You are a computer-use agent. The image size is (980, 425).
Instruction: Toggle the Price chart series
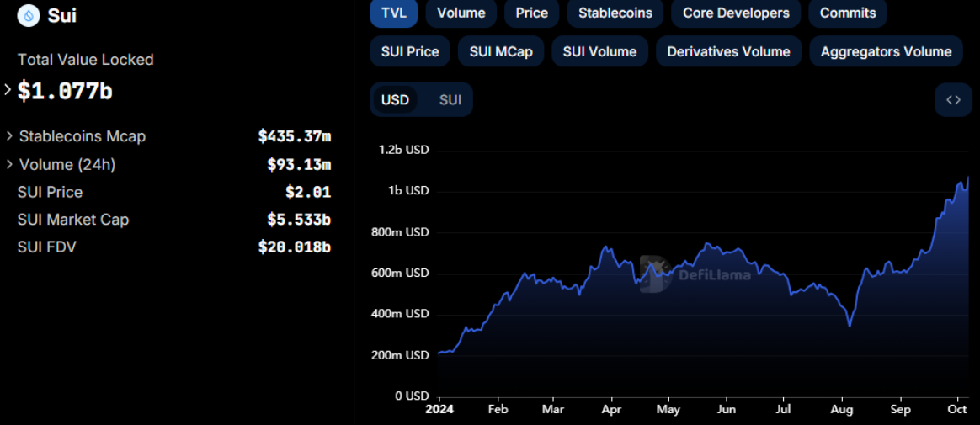click(x=532, y=13)
